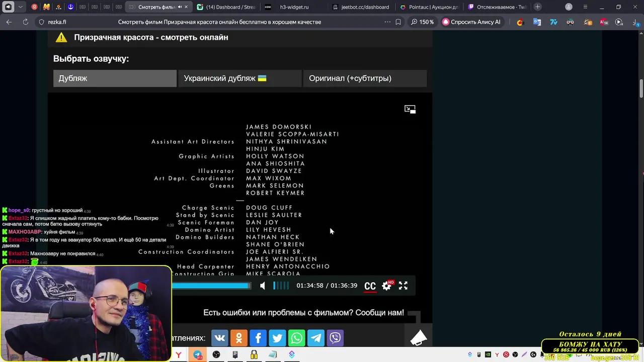Open the browser hamburger menu
644x362 pixels.
point(585,7)
